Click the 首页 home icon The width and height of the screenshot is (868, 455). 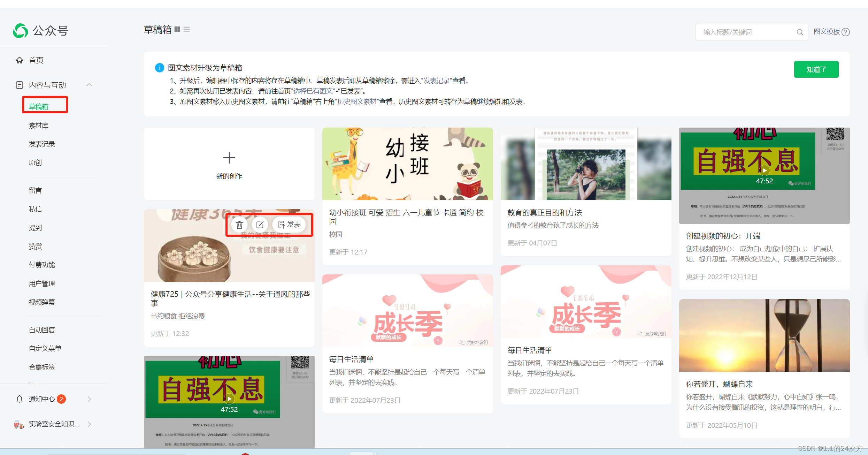20,60
